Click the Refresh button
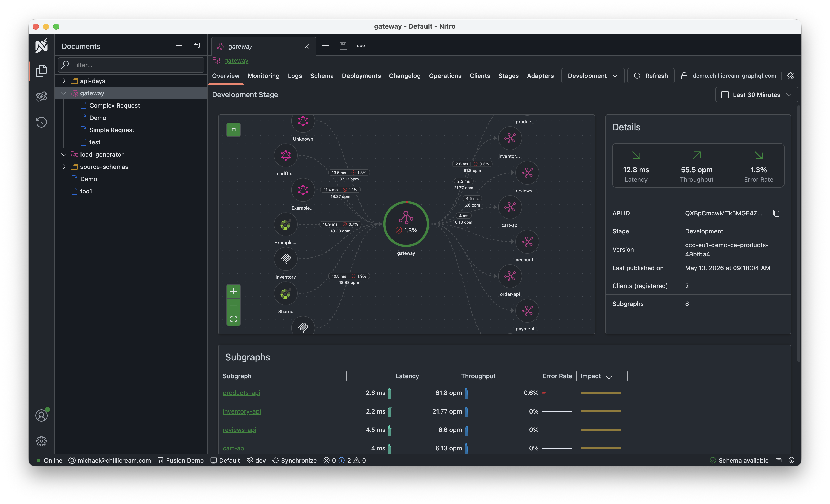Image resolution: width=830 pixels, height=504 pixels. tap(650, 76)
